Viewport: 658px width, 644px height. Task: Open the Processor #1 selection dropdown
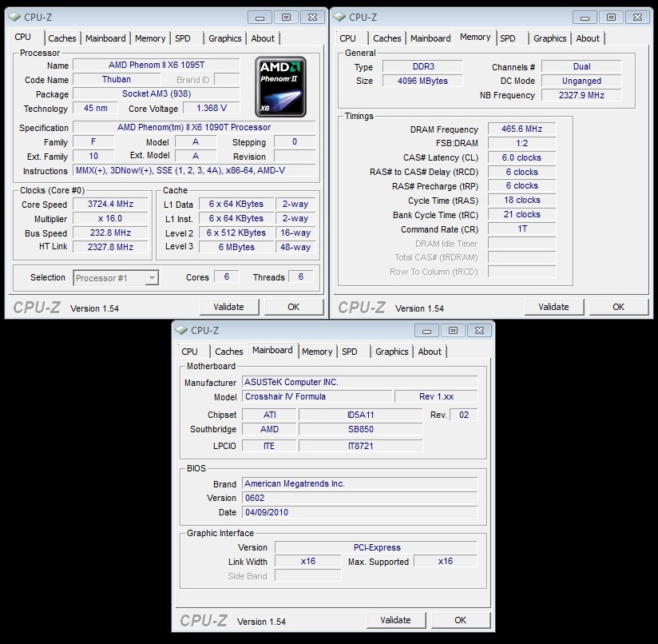point(116,277)
